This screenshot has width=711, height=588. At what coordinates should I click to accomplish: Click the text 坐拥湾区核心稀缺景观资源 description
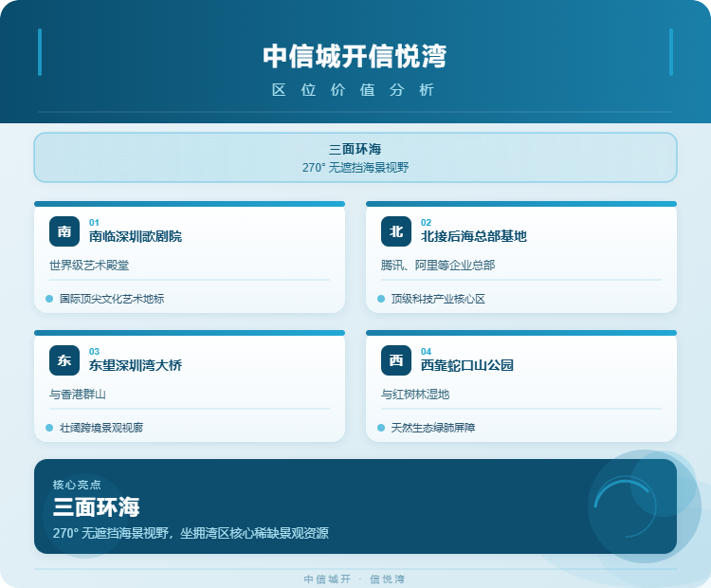pyautogui.click(x=254, y=533)
